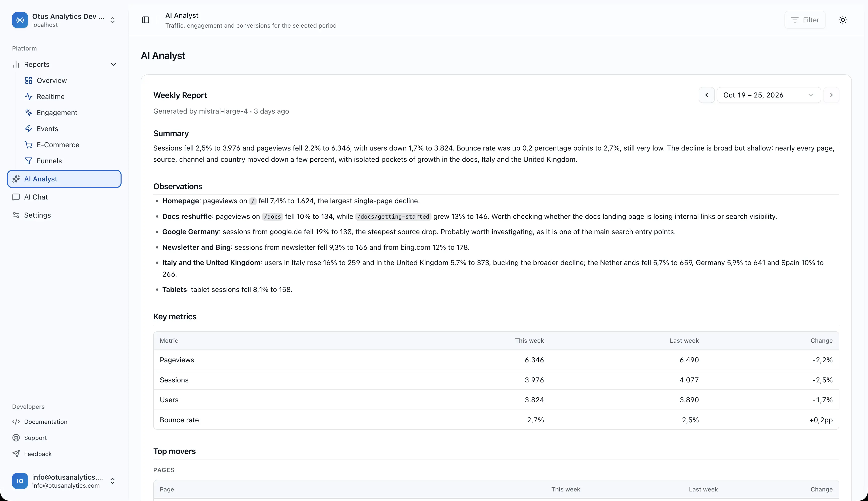
Task: Open the workspace switcher chevrons
Action: tap(113, 20)
